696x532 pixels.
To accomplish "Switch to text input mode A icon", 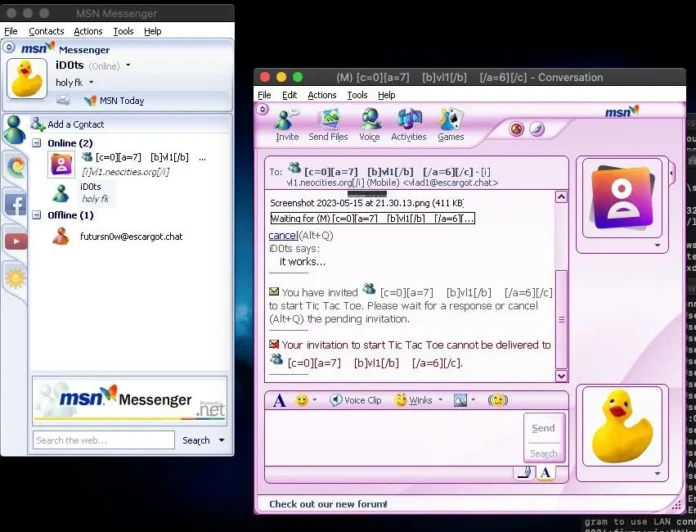I will click(546, 473).
